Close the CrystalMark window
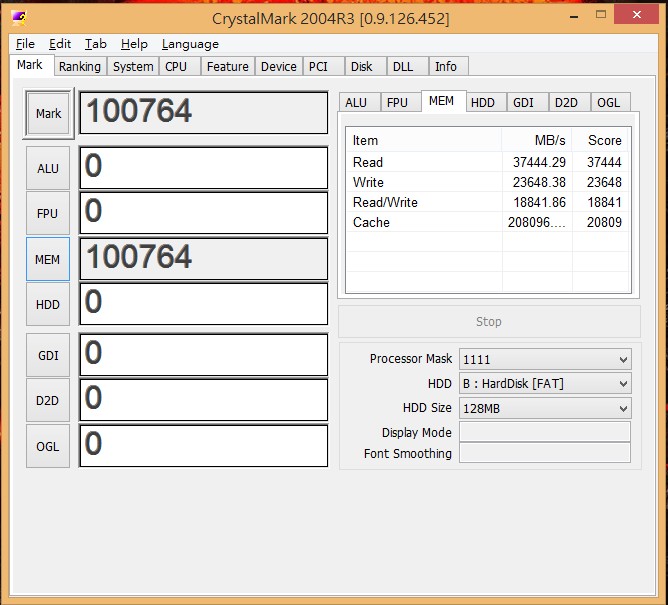 (x=636, y=15)
